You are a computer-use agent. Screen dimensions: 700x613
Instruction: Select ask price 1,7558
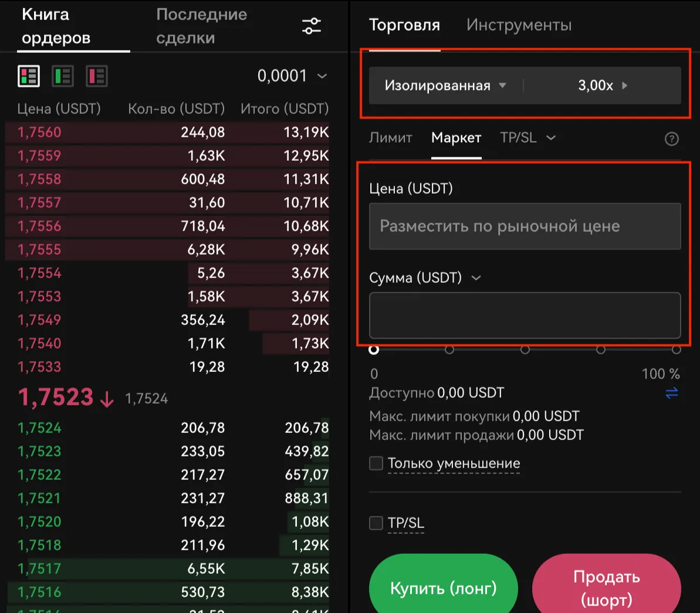tap(39, 179)
